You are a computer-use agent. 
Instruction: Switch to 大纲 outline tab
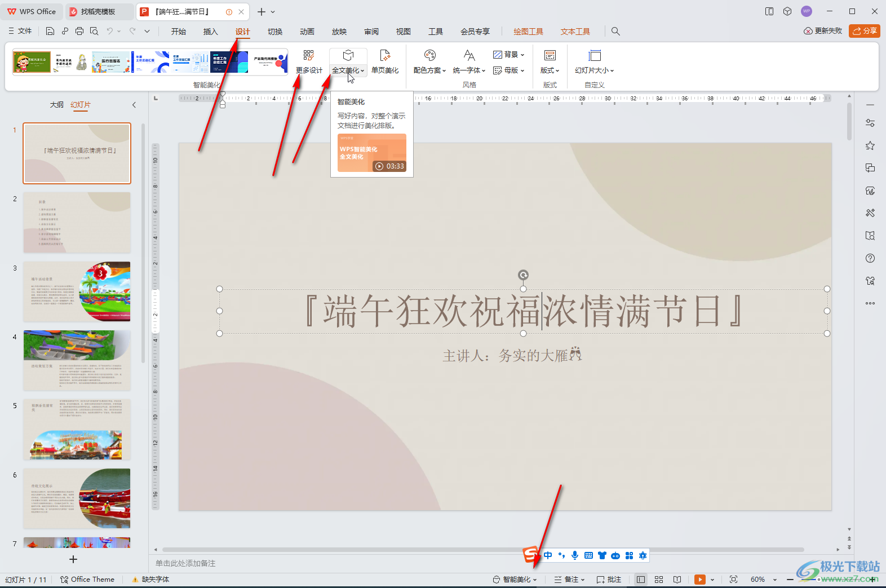pos(57,105)
